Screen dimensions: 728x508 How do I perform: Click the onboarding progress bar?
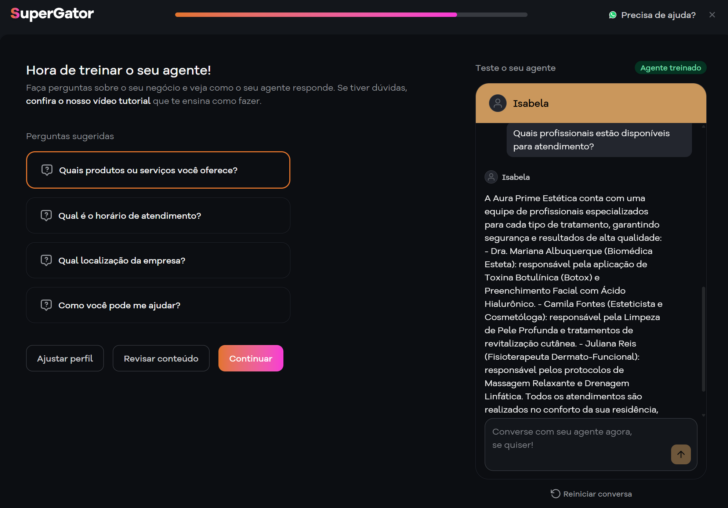coord(351,15)
